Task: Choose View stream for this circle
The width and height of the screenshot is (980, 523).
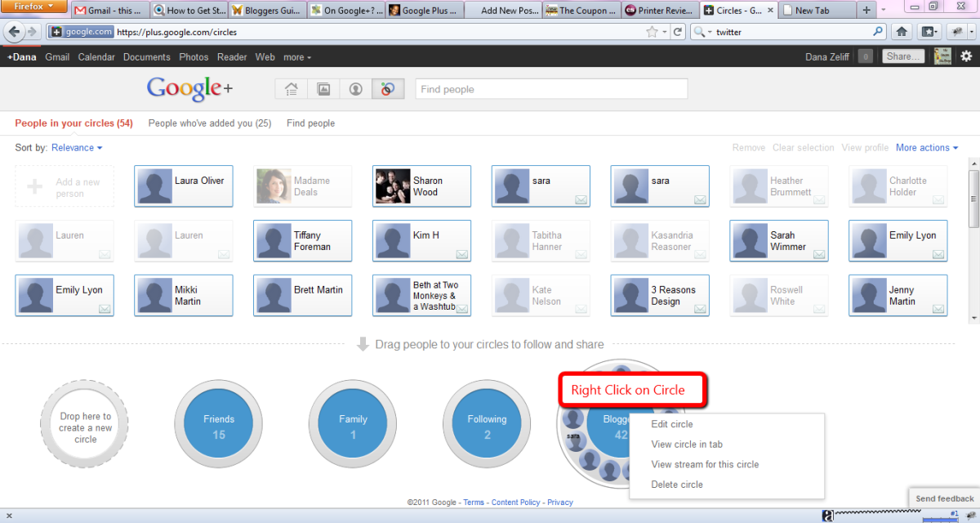Action: pyautogui.click(x=705, y=464)
